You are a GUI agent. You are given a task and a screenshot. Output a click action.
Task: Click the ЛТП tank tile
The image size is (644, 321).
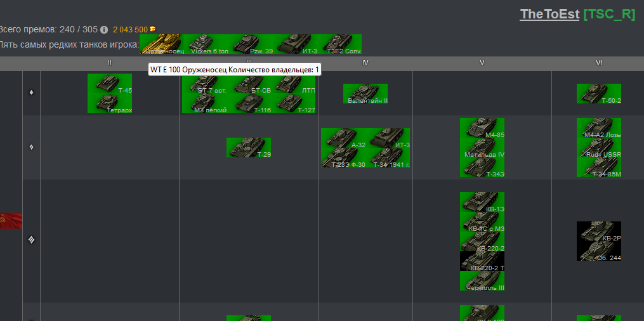click(293, 84)
